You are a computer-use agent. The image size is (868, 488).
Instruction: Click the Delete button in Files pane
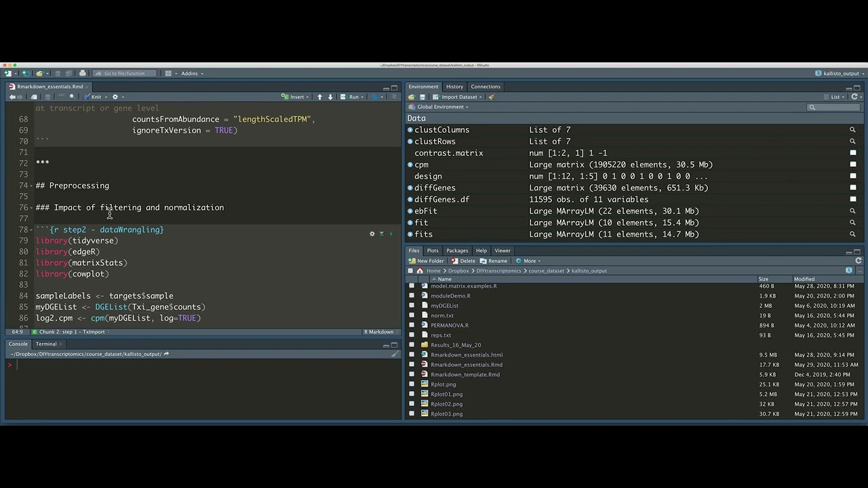pos(464,261)
